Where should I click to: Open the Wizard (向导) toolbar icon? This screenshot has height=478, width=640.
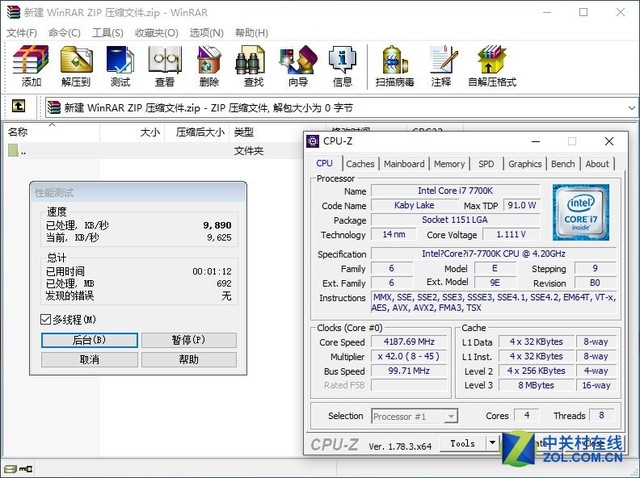pos(298,65)
